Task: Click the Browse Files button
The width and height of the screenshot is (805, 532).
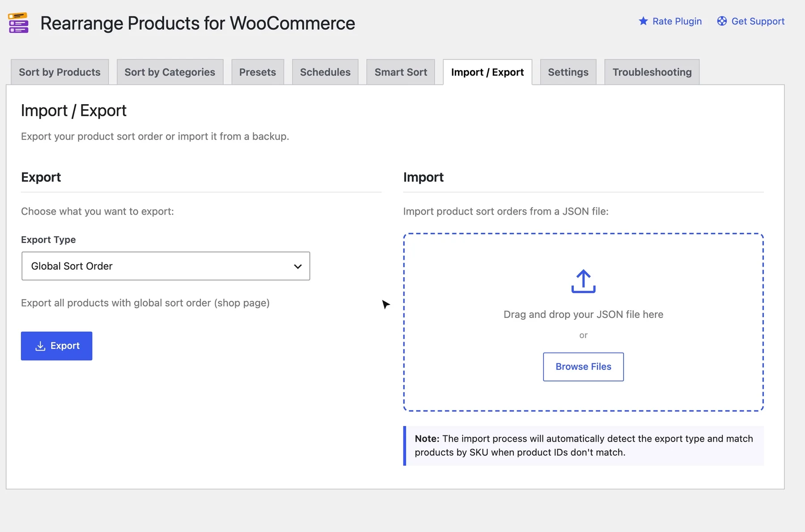Action: (583, 367)
